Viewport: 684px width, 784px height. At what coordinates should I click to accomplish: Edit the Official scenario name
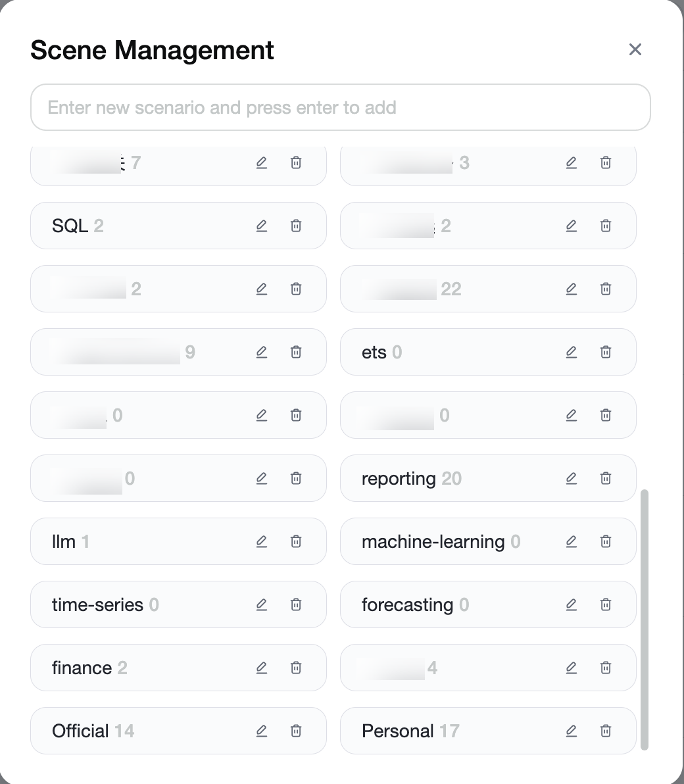[x=262, y=731]
